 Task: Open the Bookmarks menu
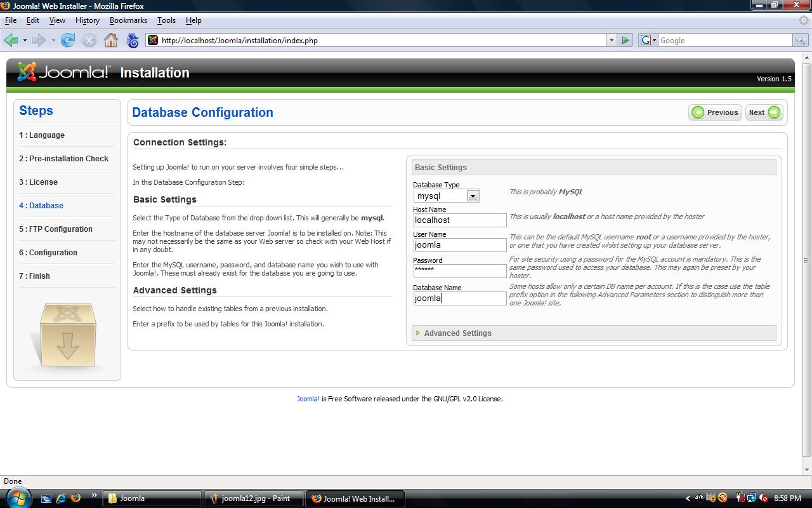pos(128,20)
